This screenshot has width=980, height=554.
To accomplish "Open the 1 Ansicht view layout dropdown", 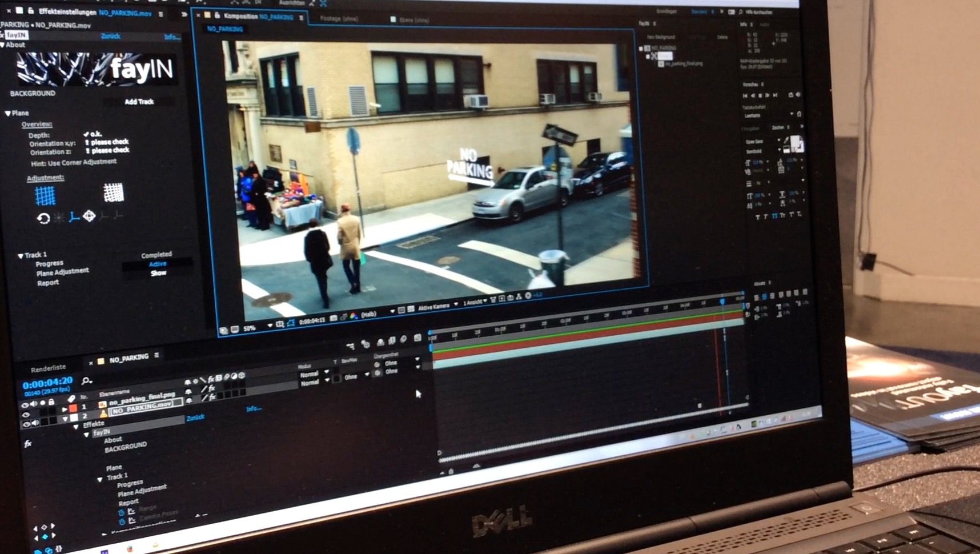I will click(x=475, y=302).
